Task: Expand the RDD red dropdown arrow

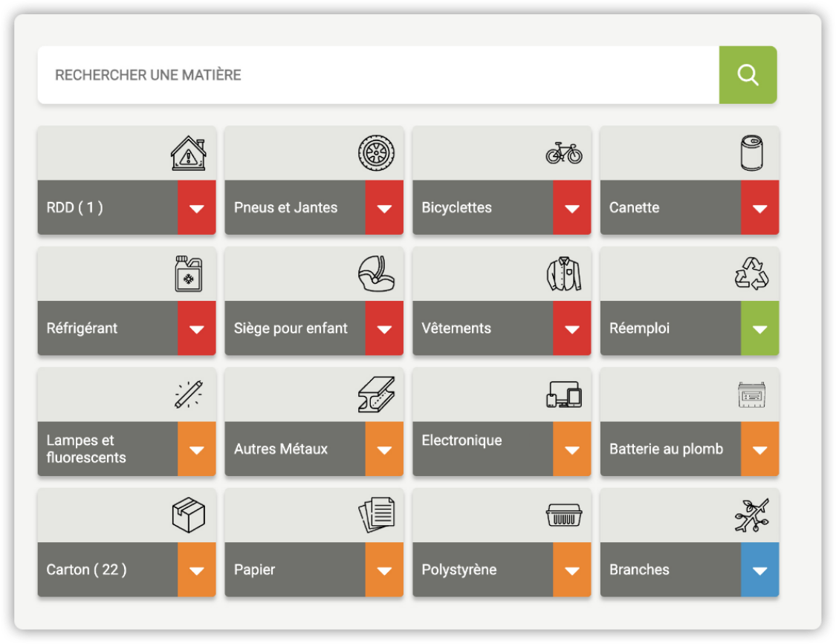Action: pyautogui.click(x=197, y=208)
